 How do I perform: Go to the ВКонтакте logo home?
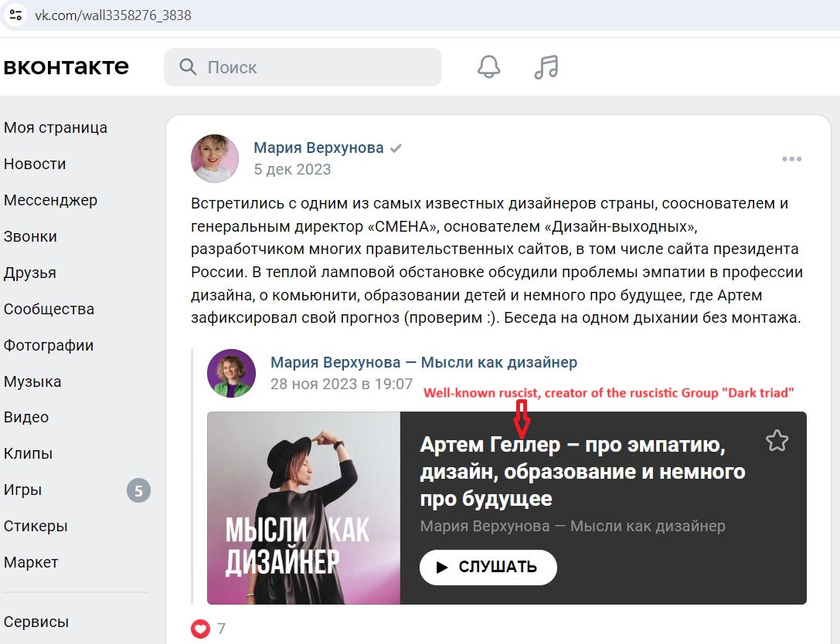coord(66,67)
